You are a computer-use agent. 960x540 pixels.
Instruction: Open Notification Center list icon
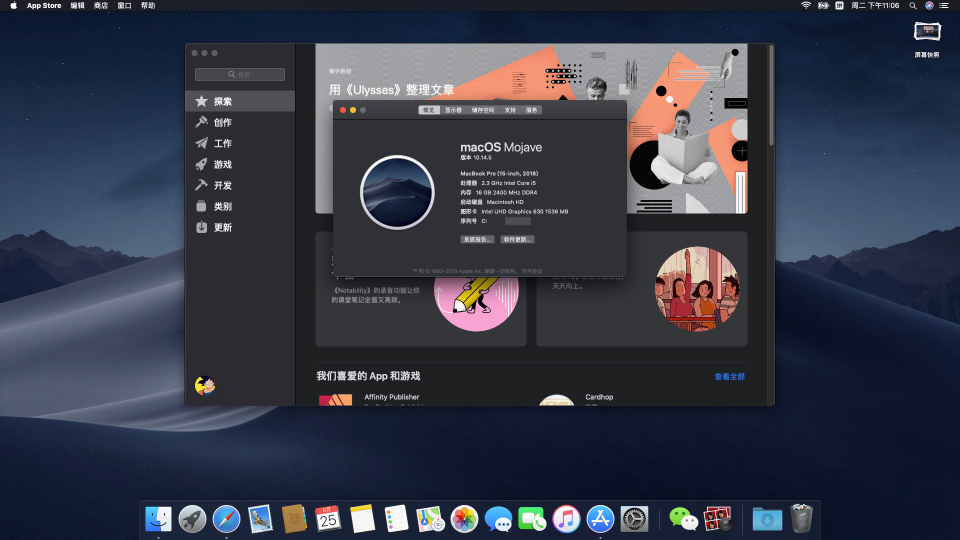[x=945, y=6]
